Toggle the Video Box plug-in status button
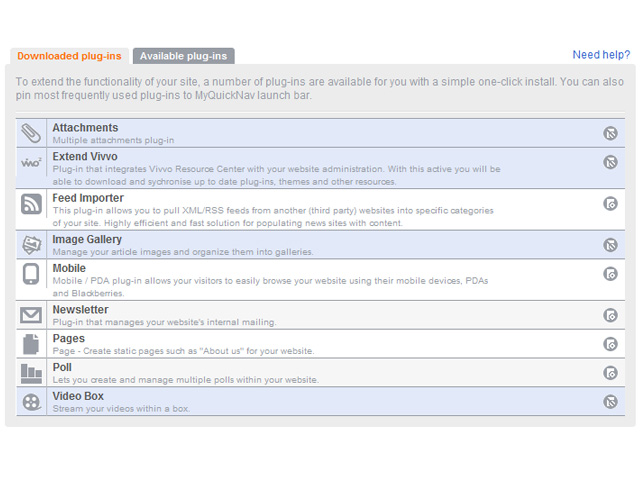Screen dimensions: 640x480 click(610, 402)
